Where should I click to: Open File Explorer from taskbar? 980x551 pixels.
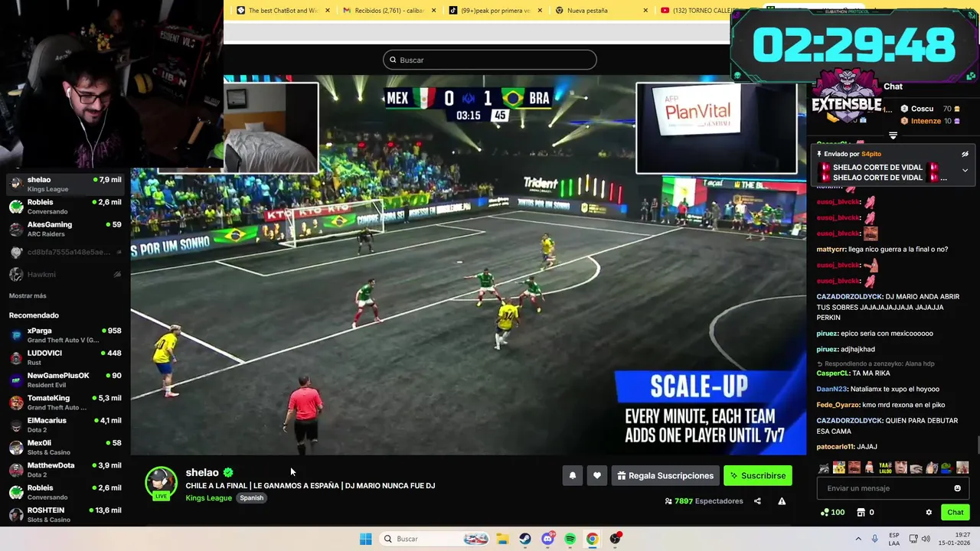click(x=503, y=539)
